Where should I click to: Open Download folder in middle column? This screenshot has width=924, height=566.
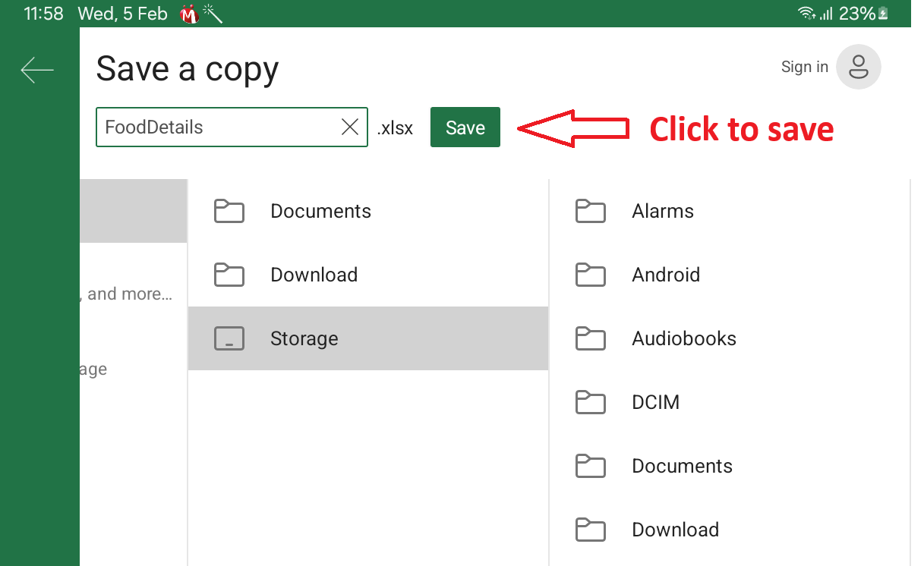[368, 275]
